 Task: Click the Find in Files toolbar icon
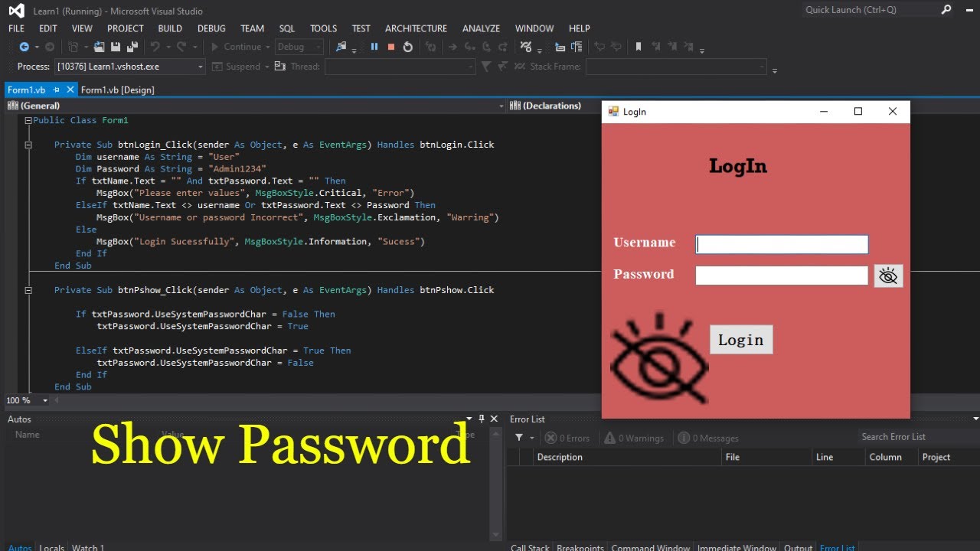click(341, 47)
